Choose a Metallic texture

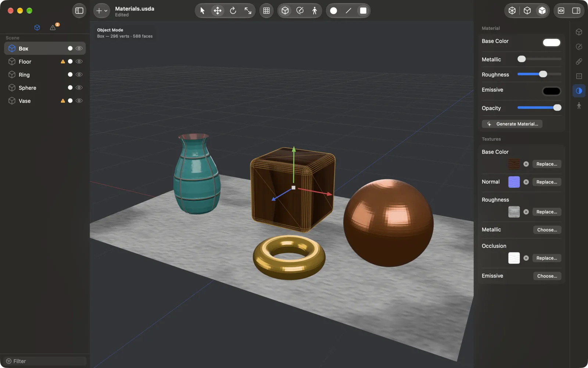[x=547, y=230]
